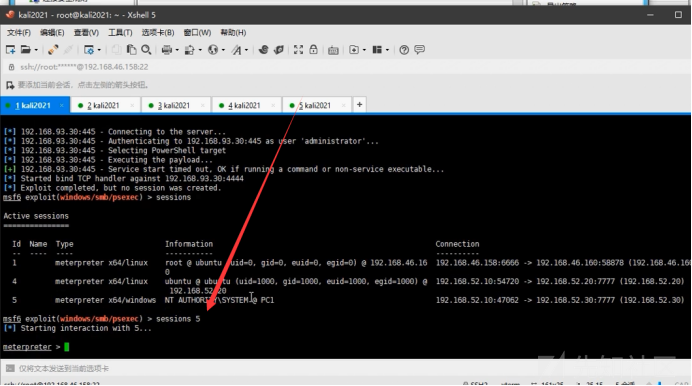The width and height of the screenshot is (692, 386).
Task: Close the '3 kali2021' tab
Action: pyautogui.click(x=203, y=105)
